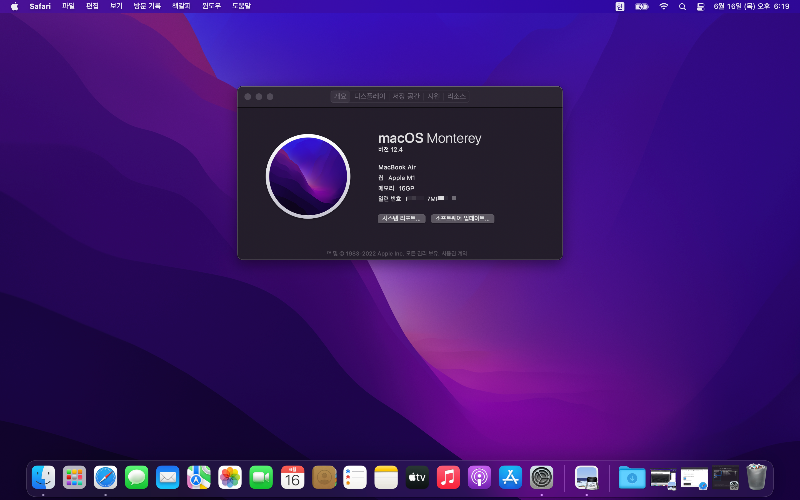
Task: Open the 윈도우 (Window) menu
Action: point(211,6)
